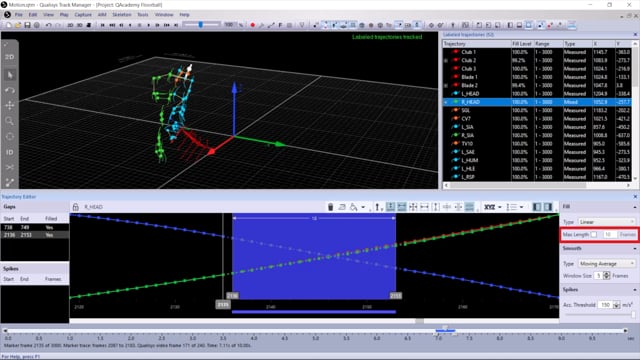
Task: Click the Acc. Threshold value field
Action: point(605,305)
